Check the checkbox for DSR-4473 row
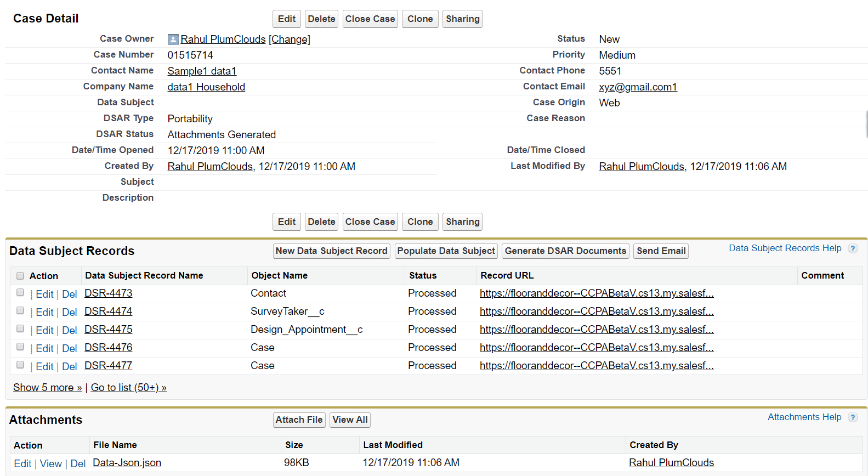The width and height of the screenshot is (868, 476). pyautogui.click(x=20, y=293)
